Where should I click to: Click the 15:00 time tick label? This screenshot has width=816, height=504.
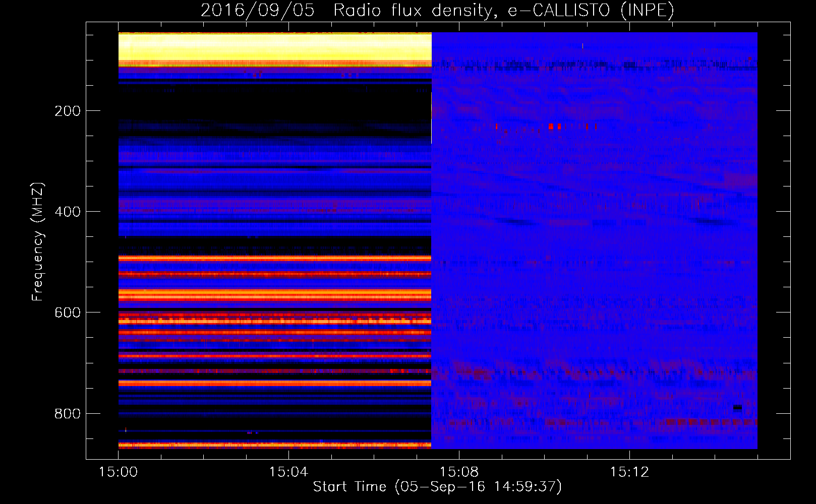click(x=119, y=472)
